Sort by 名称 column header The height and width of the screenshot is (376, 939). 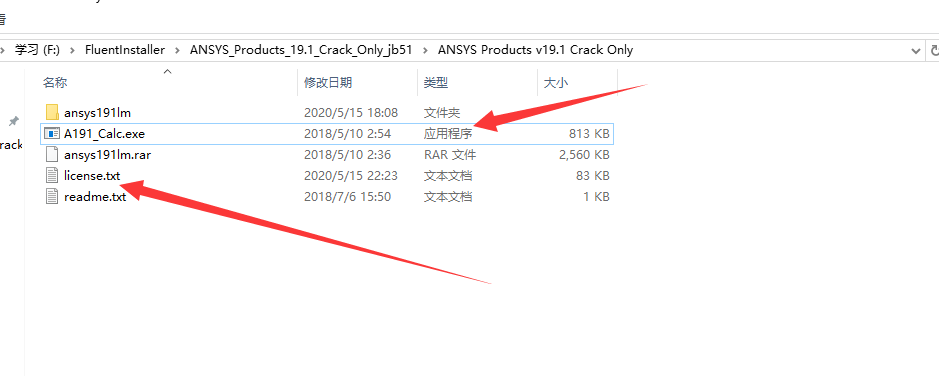coord(55,83)
